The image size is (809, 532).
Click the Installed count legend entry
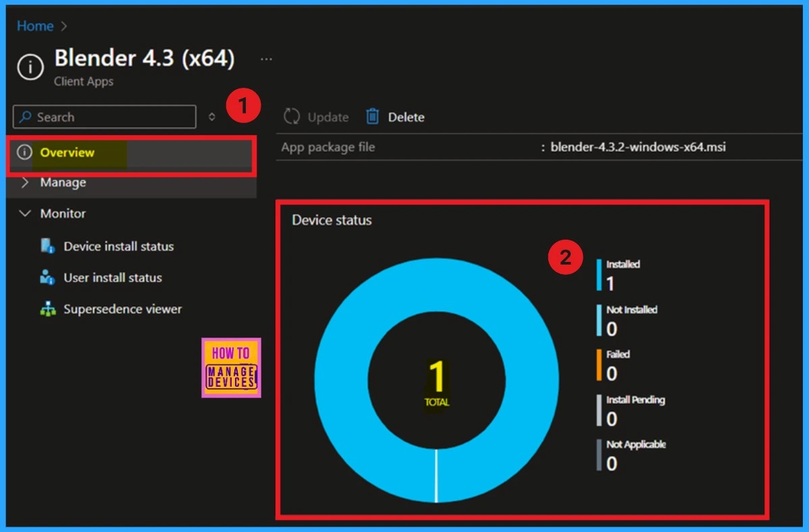pos(619,275)
